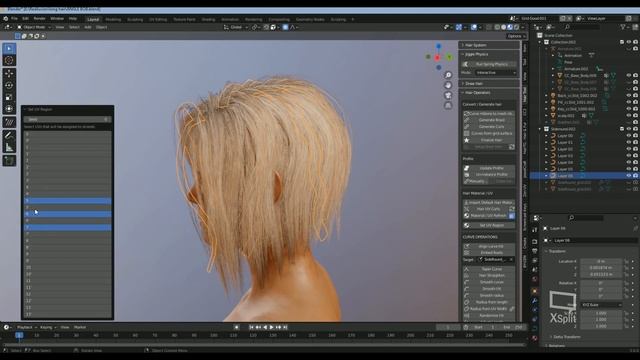Toggle the camera view icon

[x=448, y=95]
